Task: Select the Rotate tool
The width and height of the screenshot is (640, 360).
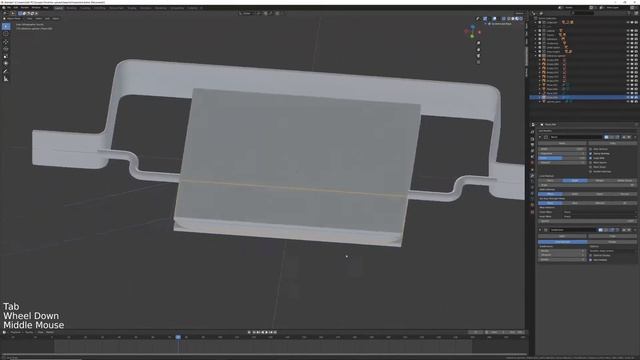Action: tap(6, 49)
